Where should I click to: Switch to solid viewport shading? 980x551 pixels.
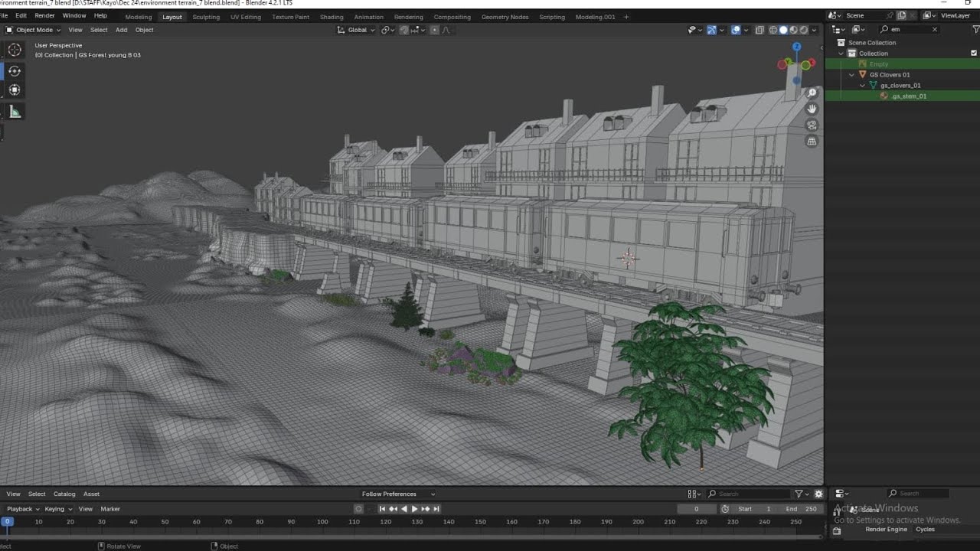783,30
